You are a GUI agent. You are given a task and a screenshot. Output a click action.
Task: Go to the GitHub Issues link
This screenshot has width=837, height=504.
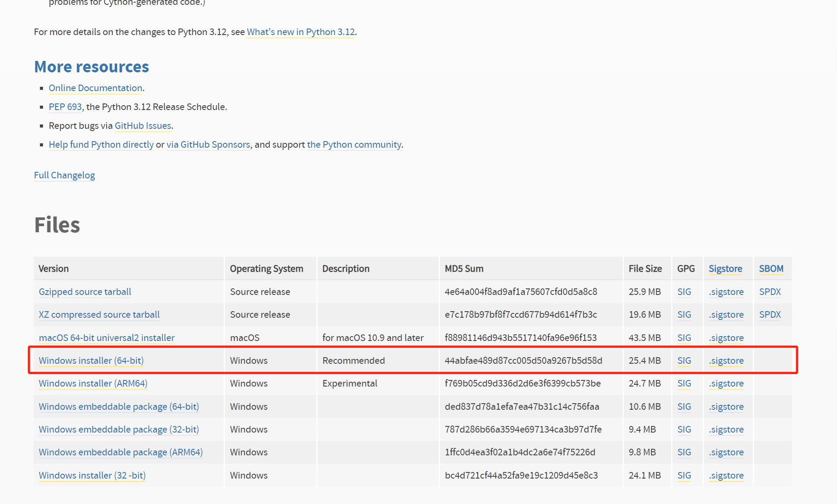[143, 126]
